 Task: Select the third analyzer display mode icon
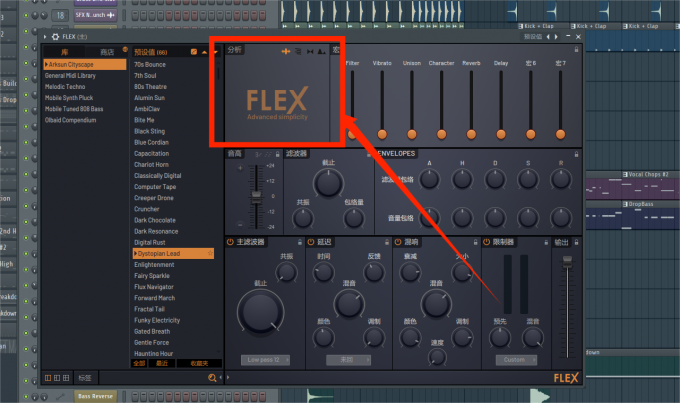310,52
